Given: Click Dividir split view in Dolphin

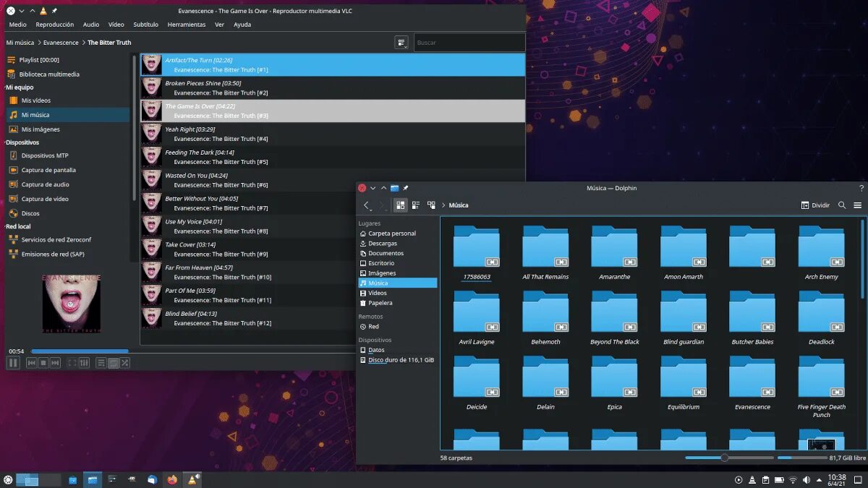Looking at the screenshot, I should pyautogui.click(x=816, y=205).
